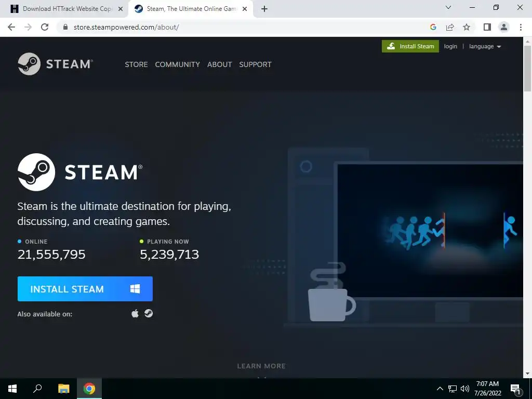Open the notification center icon
This screenshot has width=532, height=399.
[515, 389]
